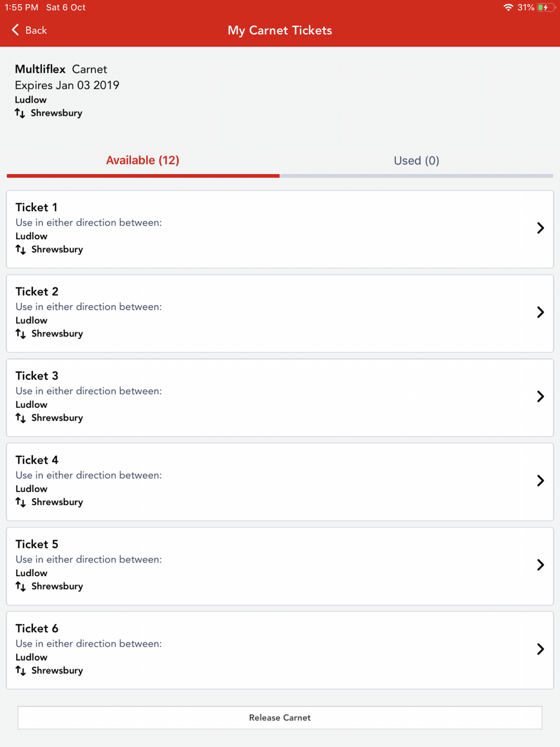Tap the chevron on Ticket 4

[x=540, y=480]
